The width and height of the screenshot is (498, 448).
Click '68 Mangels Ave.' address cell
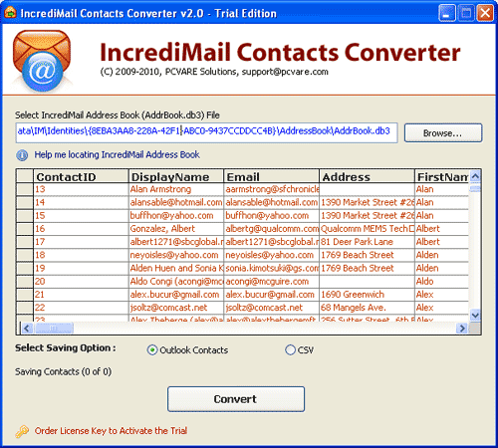click(367, 308)
